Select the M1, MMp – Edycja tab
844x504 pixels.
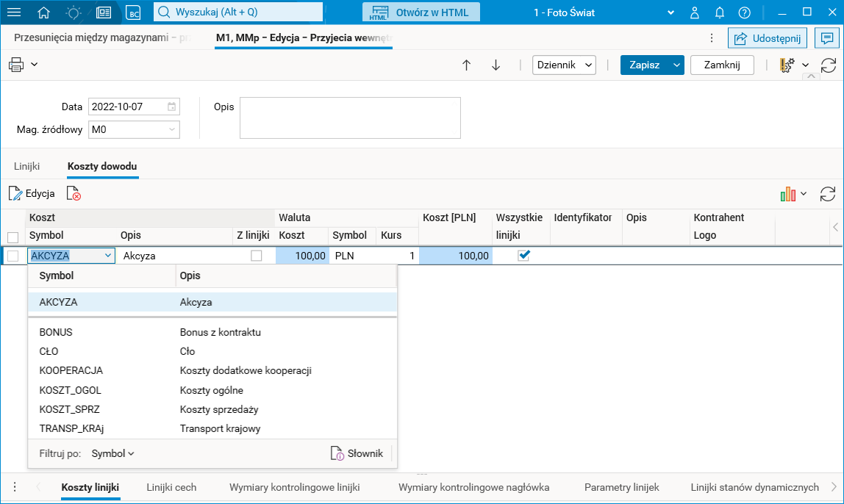(304, 37)
